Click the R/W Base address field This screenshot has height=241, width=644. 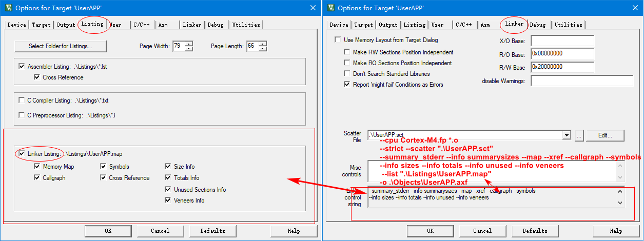click(x=562, y=67)
